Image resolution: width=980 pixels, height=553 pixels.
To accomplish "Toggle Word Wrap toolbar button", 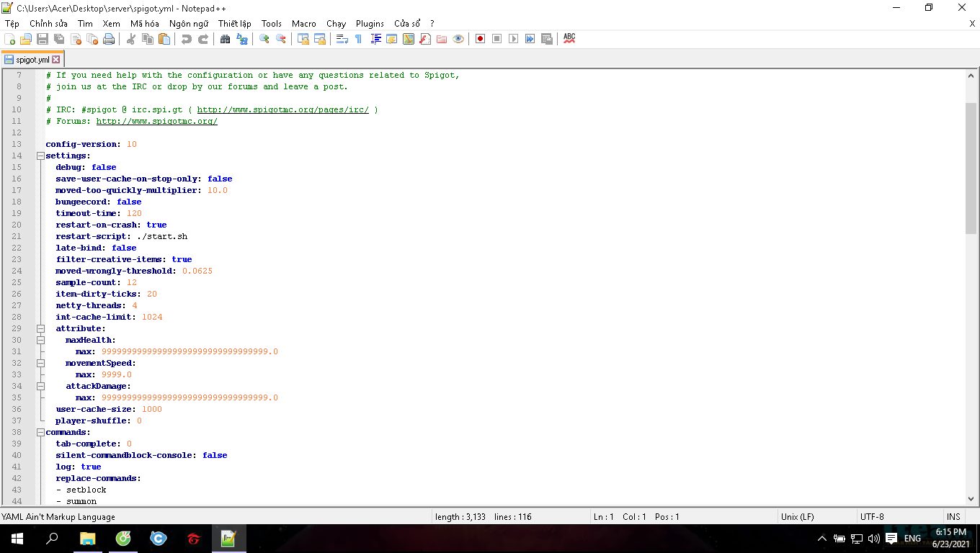I will tap(342, 39).
